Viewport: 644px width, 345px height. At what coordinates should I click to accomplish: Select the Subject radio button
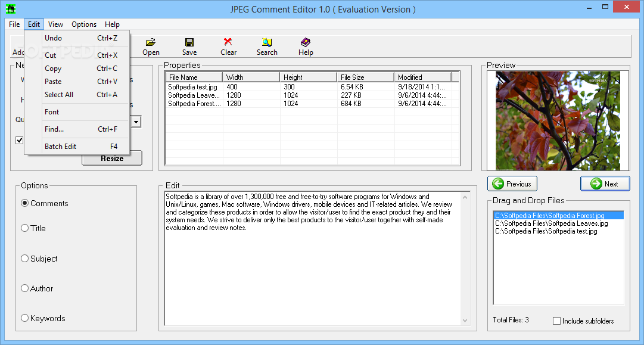pos(24,259)
